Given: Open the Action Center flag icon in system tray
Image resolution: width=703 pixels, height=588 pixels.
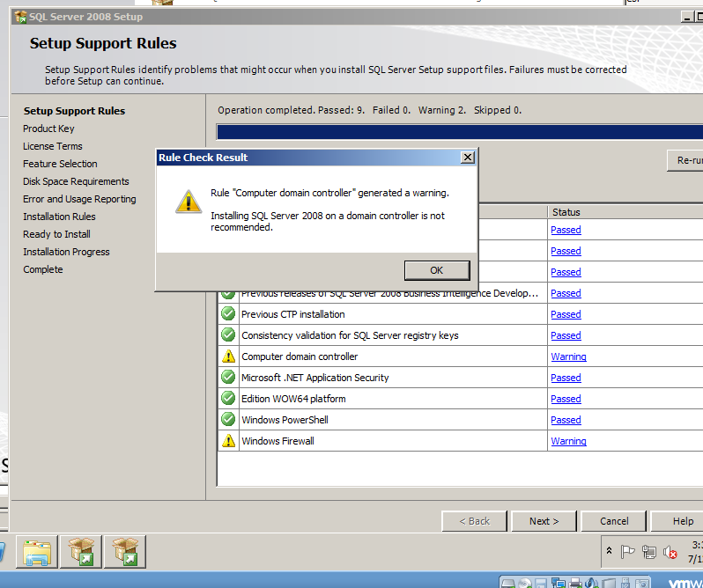Looking at the screenshot, I should (x=627, y=552).
